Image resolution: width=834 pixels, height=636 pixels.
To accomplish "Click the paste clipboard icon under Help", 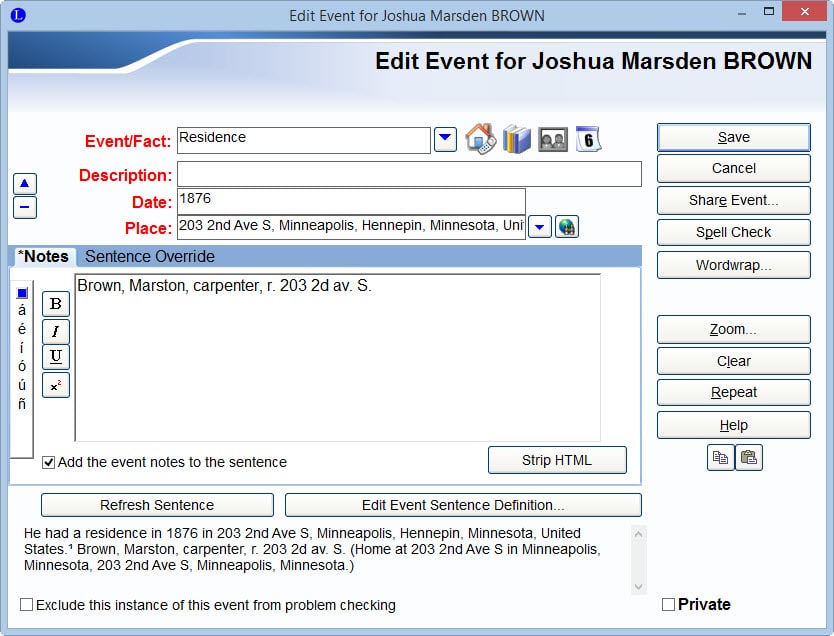I will 749,457.
